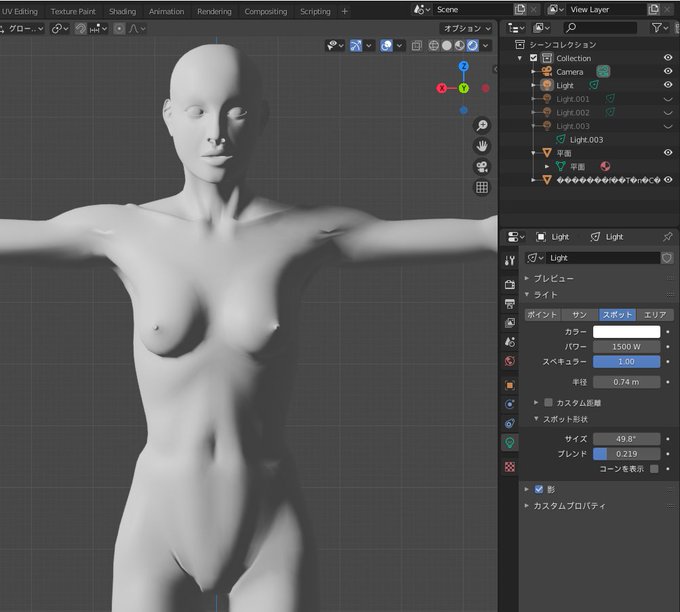Choose the エリア light type button

coord(654,314)
